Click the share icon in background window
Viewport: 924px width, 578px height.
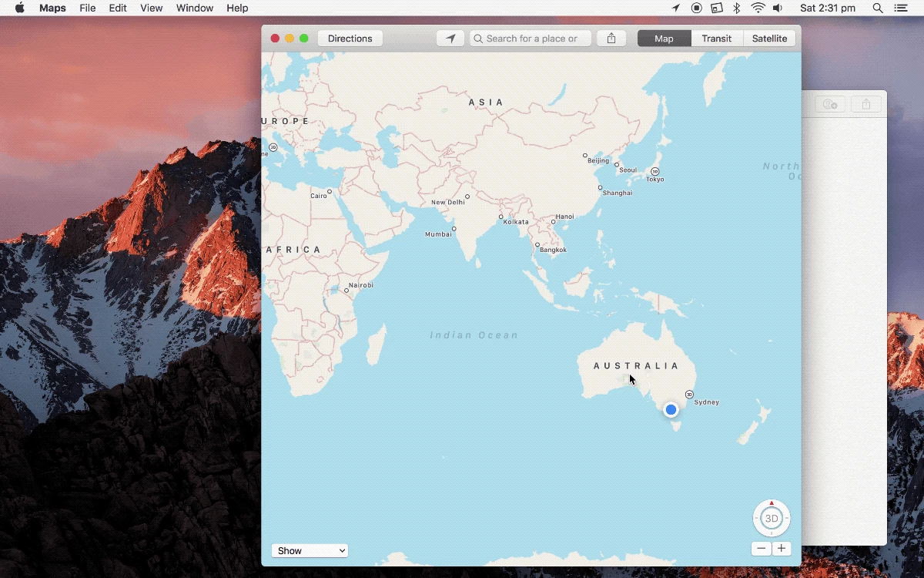click(x=865, y=104)
